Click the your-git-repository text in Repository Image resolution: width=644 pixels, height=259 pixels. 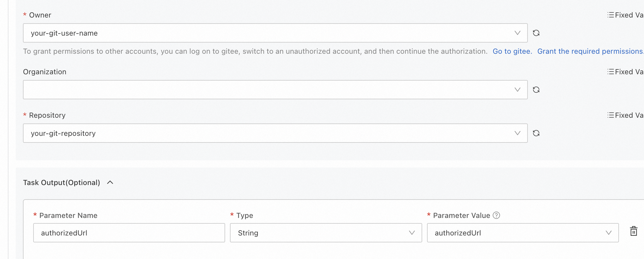click(63, 133)
